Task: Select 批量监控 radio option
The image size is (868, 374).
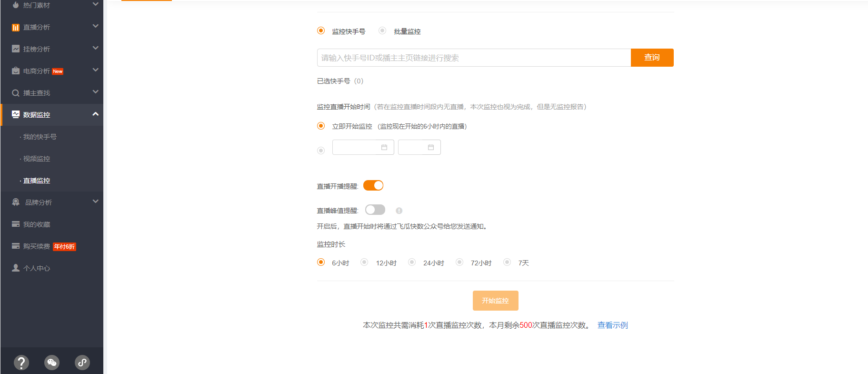Action: tap(382, 30)
